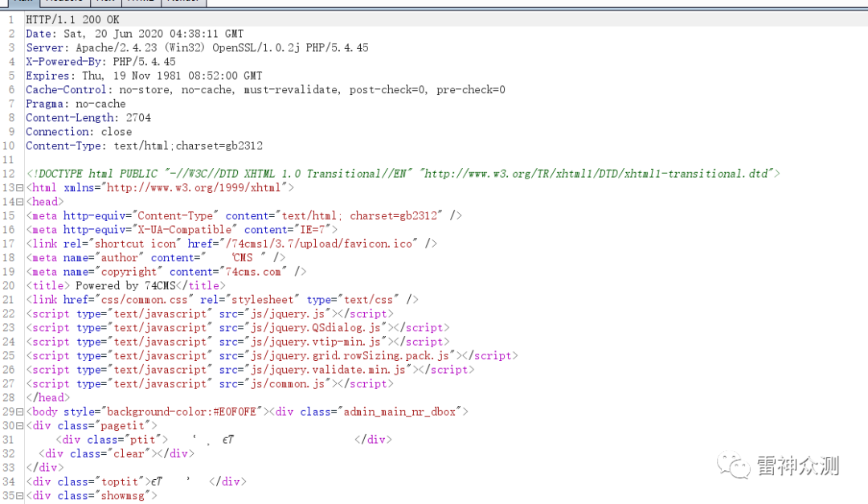Click the 'no-cache' Pragma value
Screen dimensions: 868x504
[100, 104]
